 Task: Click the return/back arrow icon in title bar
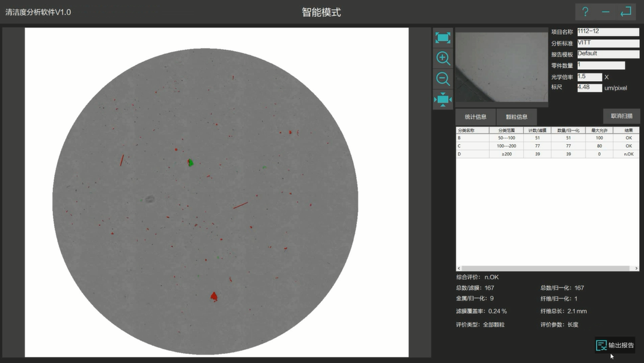coord(626,12)
